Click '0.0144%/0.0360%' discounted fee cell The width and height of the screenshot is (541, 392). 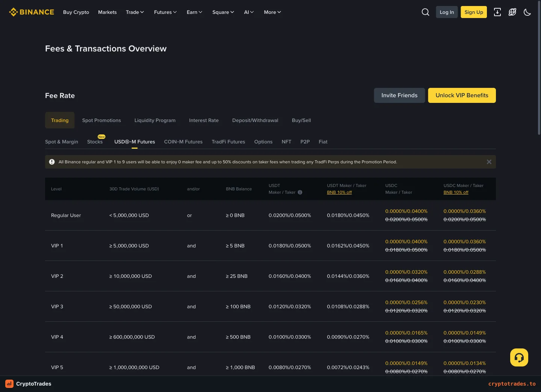click(348, 276)
